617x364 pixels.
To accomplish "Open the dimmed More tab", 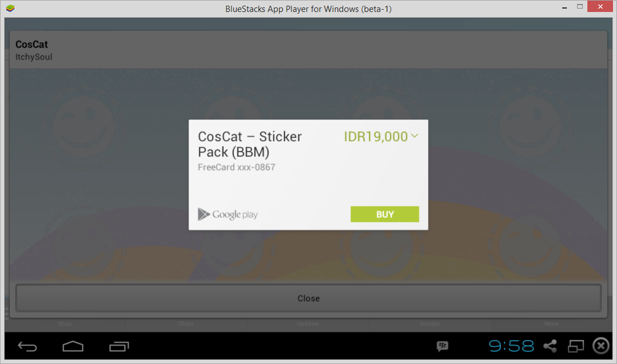I will [551, 324].
